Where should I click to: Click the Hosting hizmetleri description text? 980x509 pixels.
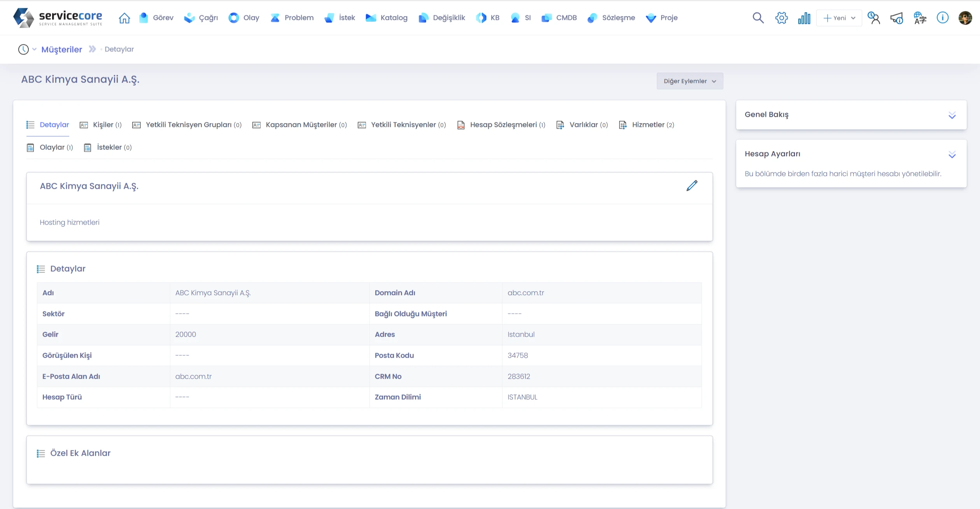[x=70, y=223]
